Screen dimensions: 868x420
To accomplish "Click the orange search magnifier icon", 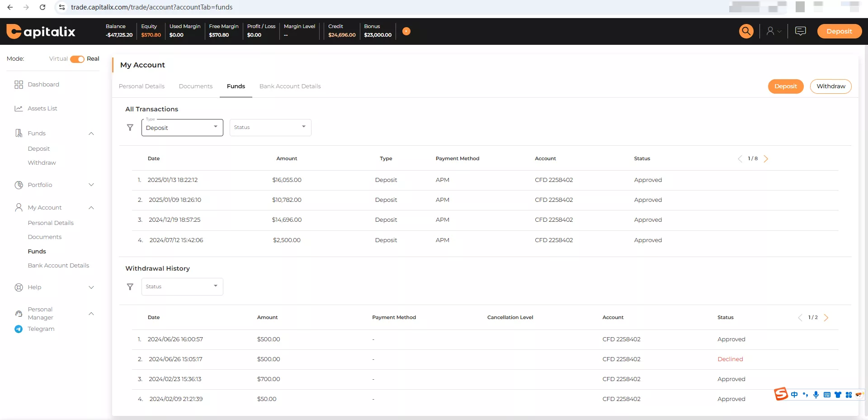I will (746, 31).
